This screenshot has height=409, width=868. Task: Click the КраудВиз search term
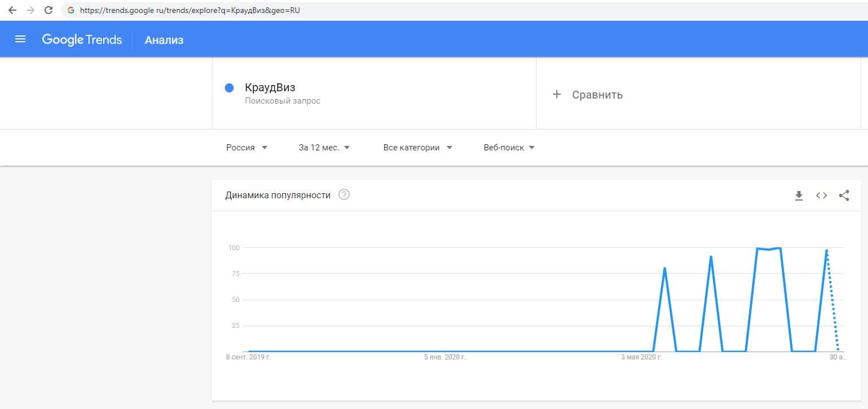coord(270,88)
